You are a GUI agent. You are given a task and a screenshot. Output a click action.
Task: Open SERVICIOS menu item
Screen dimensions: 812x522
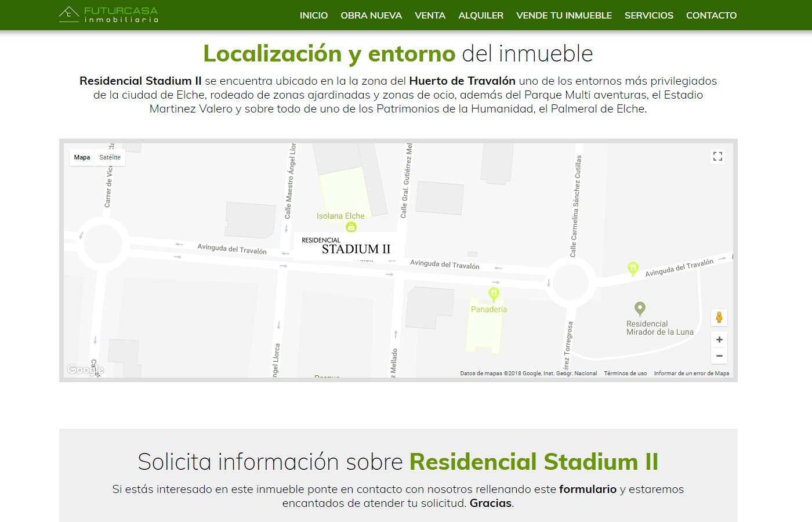pos(649,16)
